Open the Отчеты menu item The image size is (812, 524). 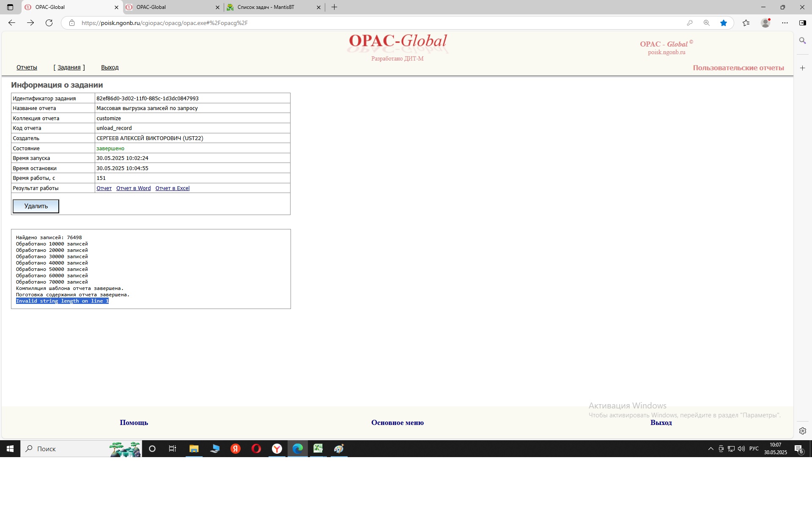tap(27, 67)
